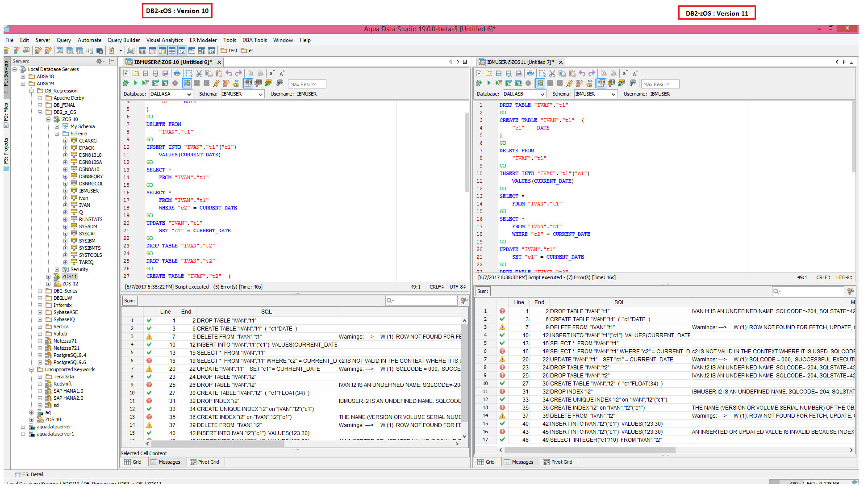868x486 pixels.
Task: Click the Open file icon in ZOS11 editor toolbar
Action: pyautogui.click(x=489, y=73)
